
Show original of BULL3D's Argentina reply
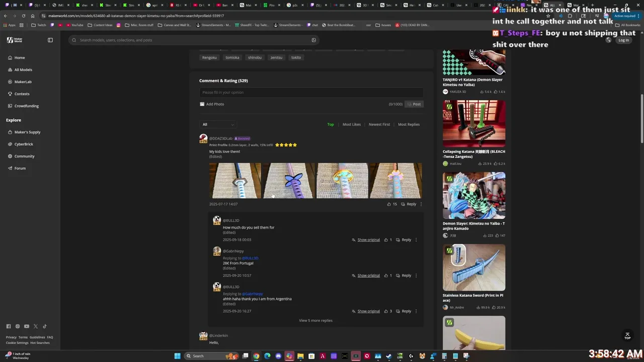[x=366, y=311]
